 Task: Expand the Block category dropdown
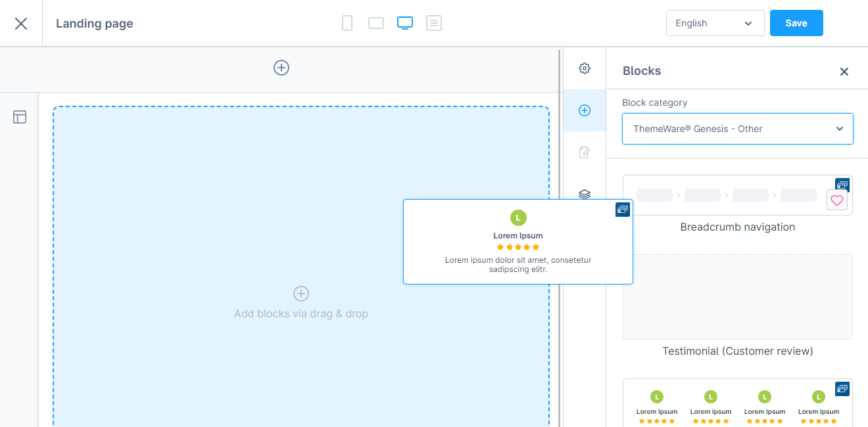click(x=737, y=129)
